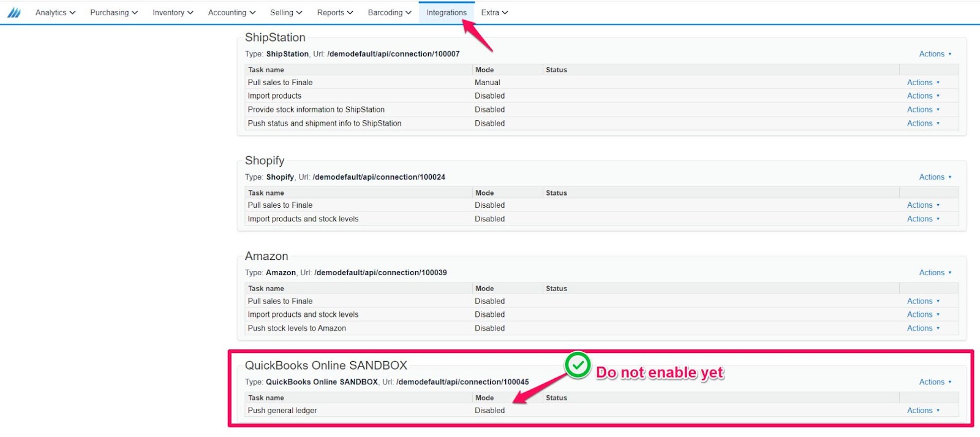Open Actions for Push stock levels to Amazon

(923, 329)
